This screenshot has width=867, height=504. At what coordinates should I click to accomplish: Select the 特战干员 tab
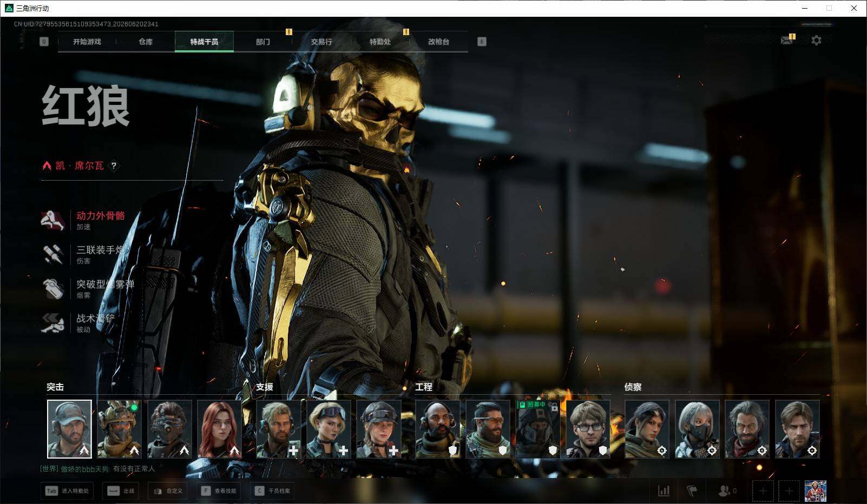click(204, 42)
